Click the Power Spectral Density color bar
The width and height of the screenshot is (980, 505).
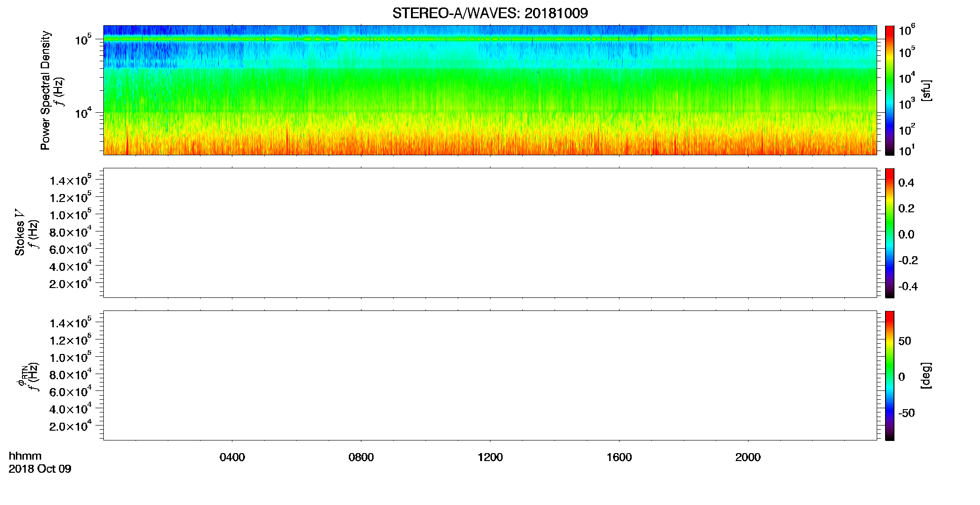(x=889, y=90)
